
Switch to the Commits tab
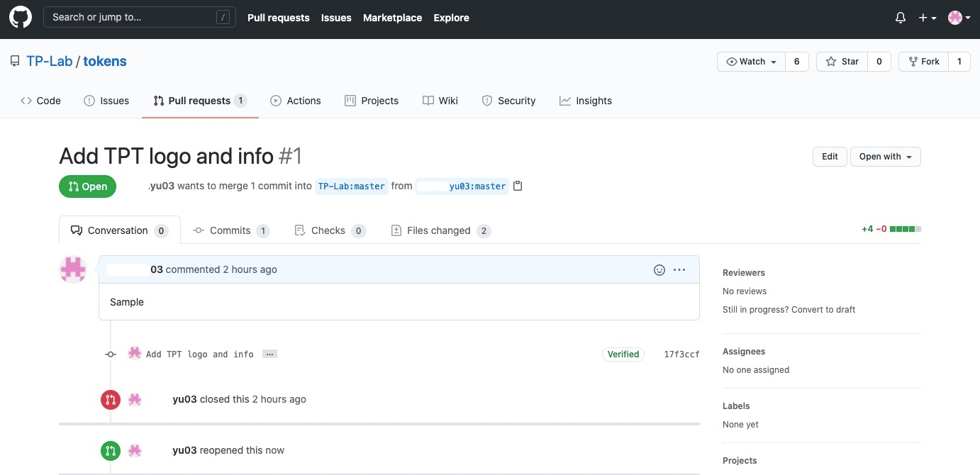coord(230,230)
